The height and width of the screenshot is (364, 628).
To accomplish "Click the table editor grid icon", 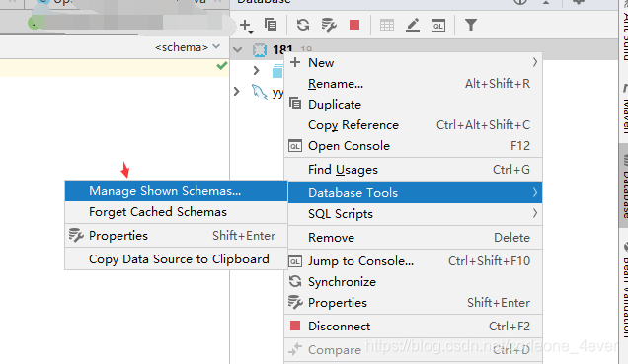I will [387, 26].
